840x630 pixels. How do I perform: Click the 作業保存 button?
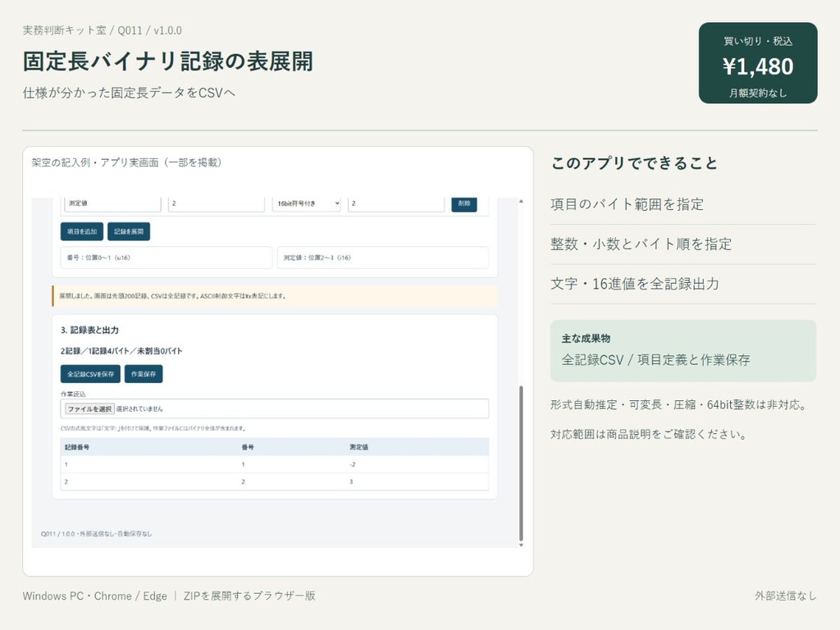pyautogui.click(x=144, y=374)
